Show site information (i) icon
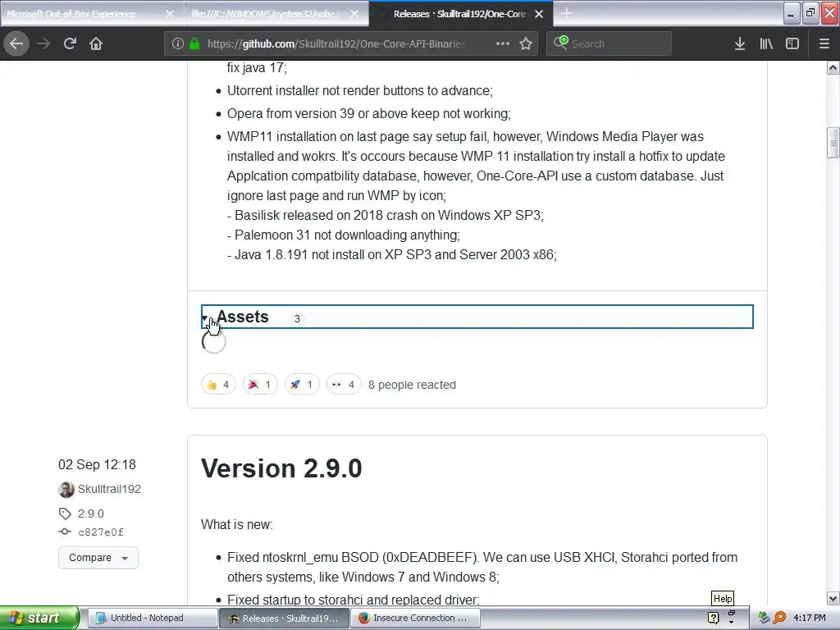This screenshot has width=840, height=630. coord(178,43)
